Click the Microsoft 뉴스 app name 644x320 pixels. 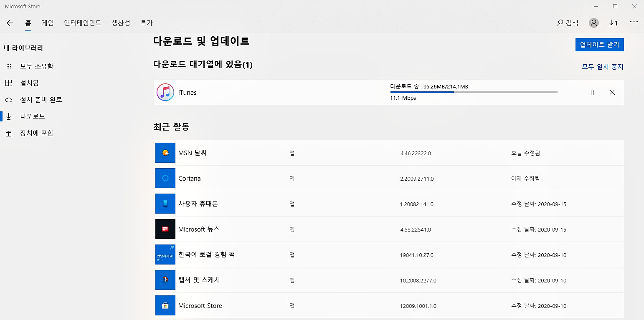click(199, 229)
